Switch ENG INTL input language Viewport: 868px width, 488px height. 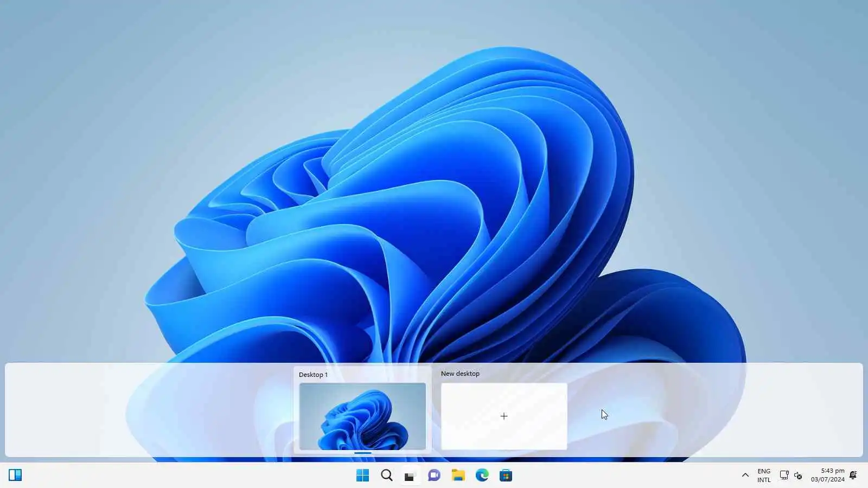[x=764, y=476]
